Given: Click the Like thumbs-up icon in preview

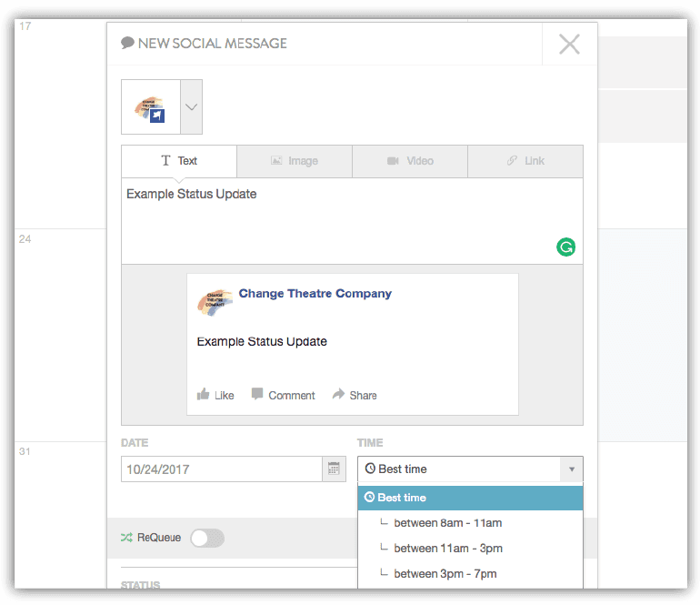Looking at the screenshot, I should 204,394.
